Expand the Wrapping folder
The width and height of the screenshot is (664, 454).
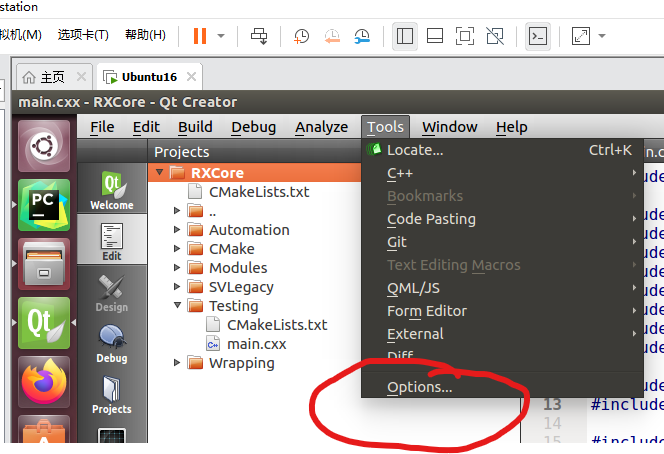coord(177,363)
